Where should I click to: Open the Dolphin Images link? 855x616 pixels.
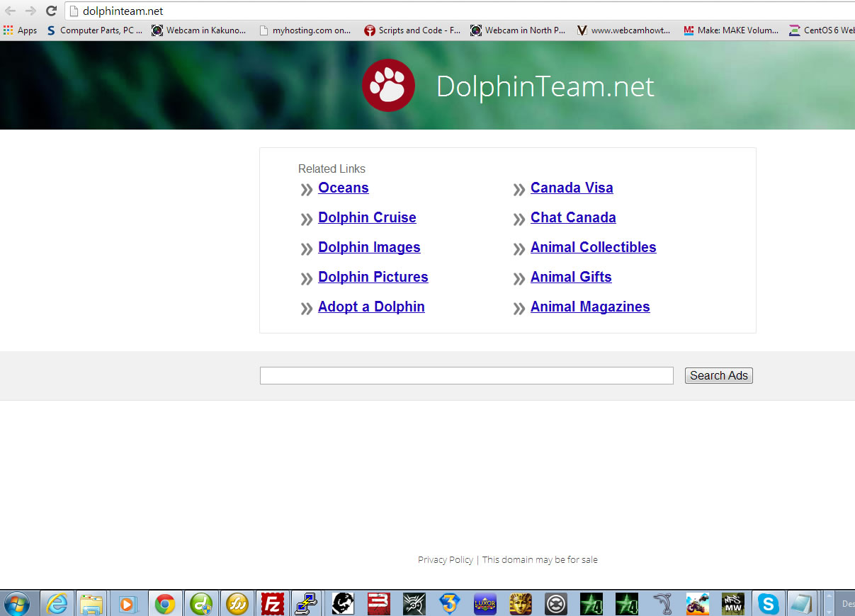click(369, 247)
